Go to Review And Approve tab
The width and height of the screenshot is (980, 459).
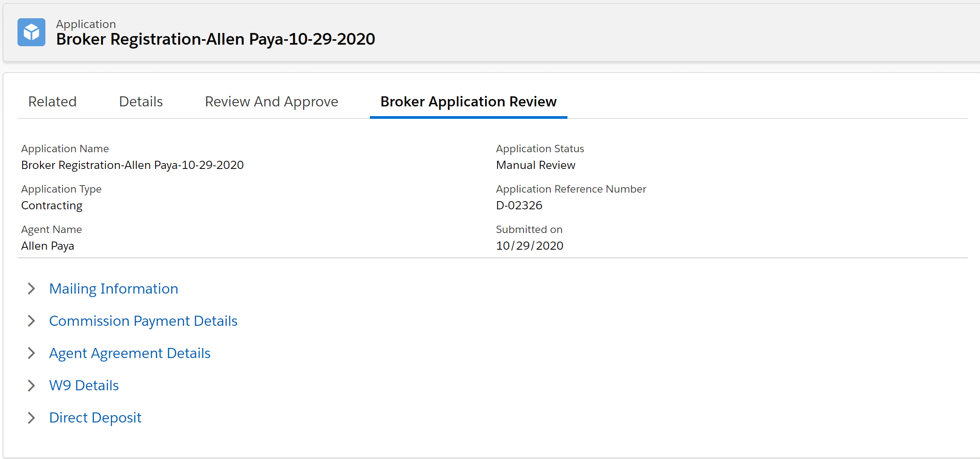(271, 101)
